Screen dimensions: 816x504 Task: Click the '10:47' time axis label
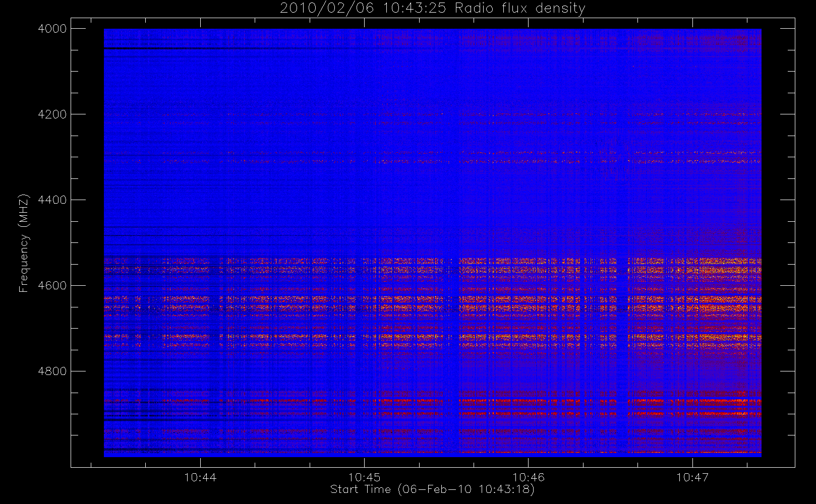pyautogui.click(x=692, y=477)
